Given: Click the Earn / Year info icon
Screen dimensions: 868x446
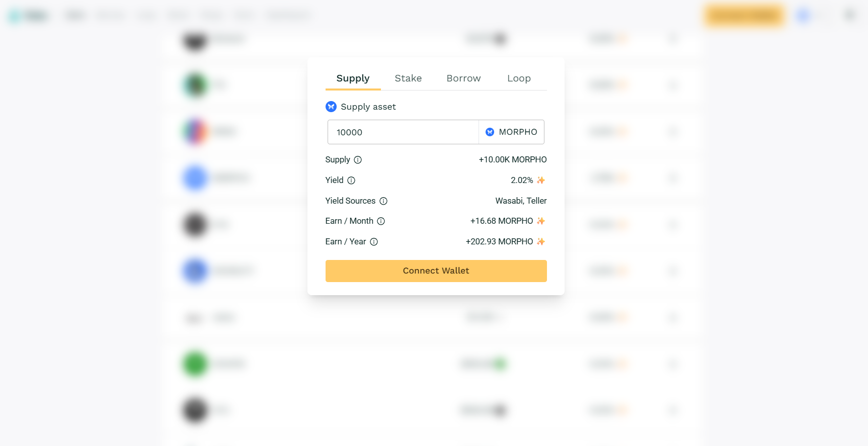Looking at the screenshot, I should pos(374,242).
